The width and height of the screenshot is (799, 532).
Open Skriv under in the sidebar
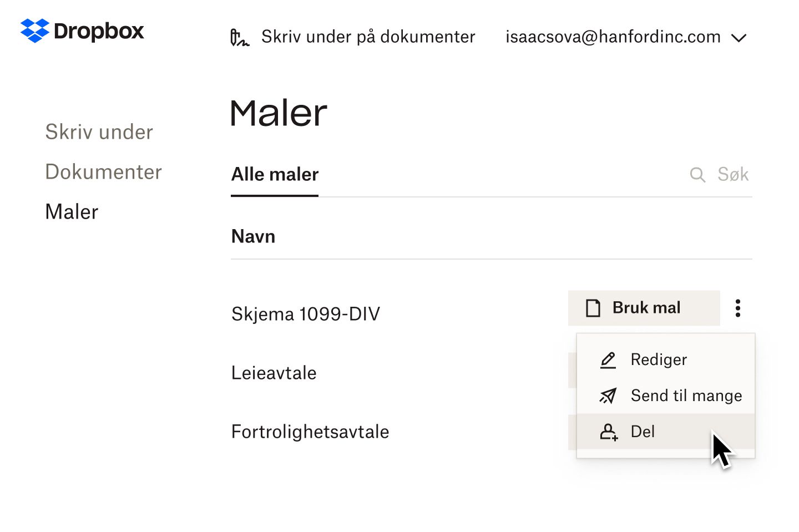(x=99, y=131)
